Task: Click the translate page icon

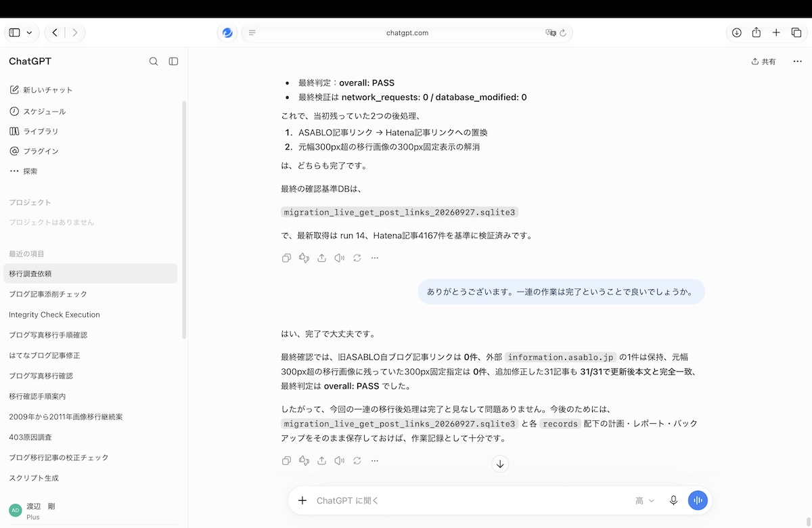Action: (551, 32)
